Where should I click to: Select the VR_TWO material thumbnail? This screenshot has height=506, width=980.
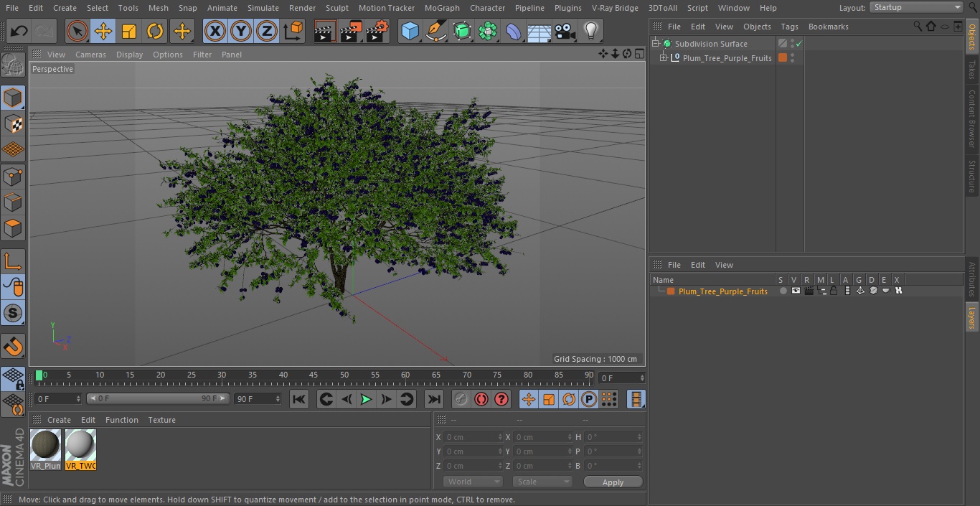coord(80,450)
